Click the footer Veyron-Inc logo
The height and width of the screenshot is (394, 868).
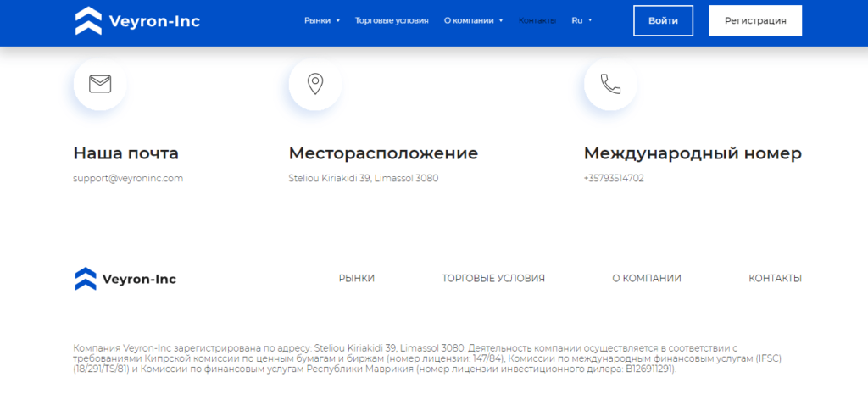coord(125,279)
